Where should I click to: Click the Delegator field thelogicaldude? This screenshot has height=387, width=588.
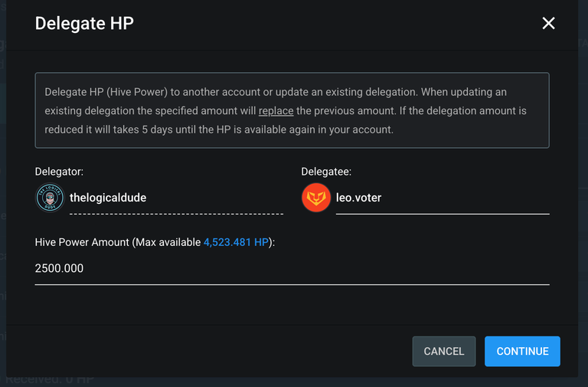[x=176, y=198]
